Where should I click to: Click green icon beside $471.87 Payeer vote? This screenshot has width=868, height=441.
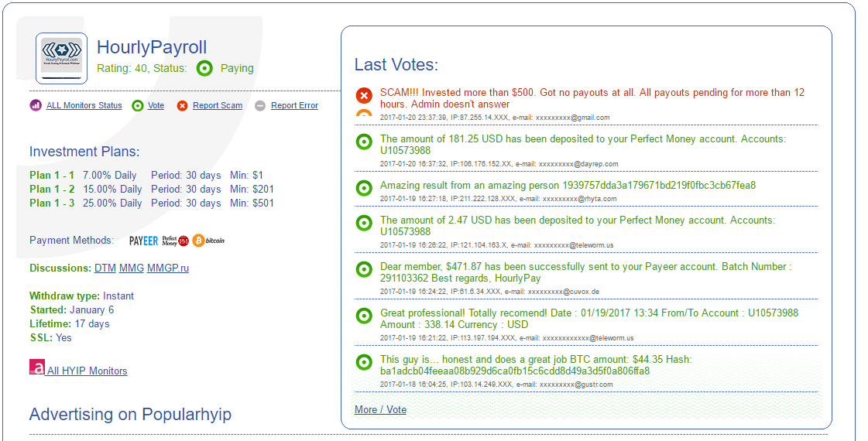click(364, 269)
